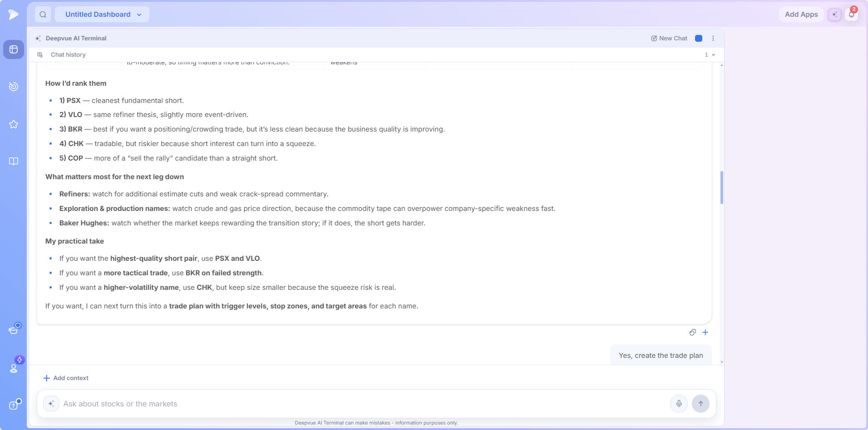This screenshot has width=868, height=430.
Task: Open the dashboards layout icon in sidebar
Action: click(14, 49)
